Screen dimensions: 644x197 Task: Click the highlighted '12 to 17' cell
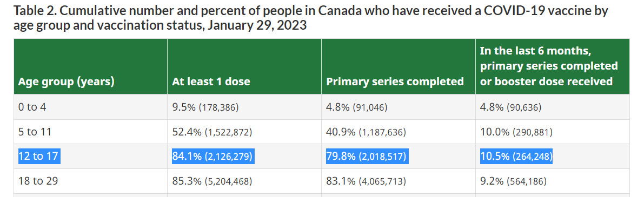(x=39, y=156)
